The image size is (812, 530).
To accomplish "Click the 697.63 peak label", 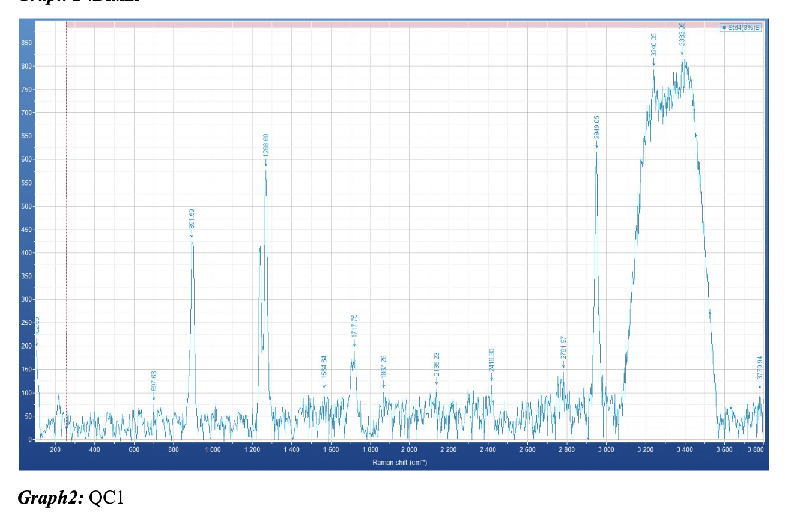I will (x=154, y=381).
